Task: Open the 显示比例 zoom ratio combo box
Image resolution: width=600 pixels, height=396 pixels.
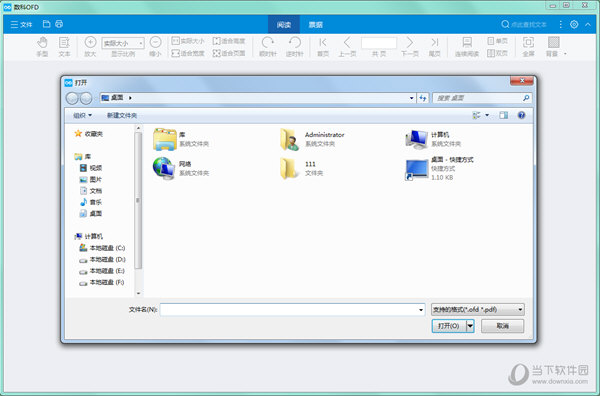Action: (123, 43)
